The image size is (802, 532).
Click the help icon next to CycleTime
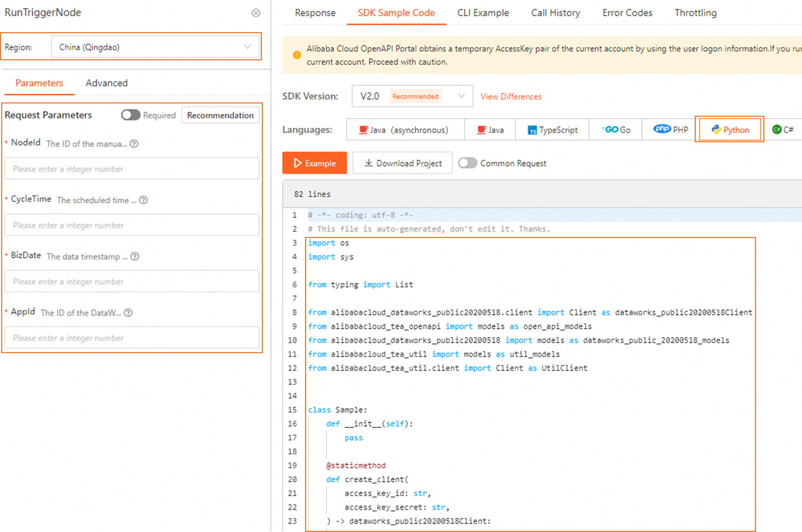[x=143, y=200]
